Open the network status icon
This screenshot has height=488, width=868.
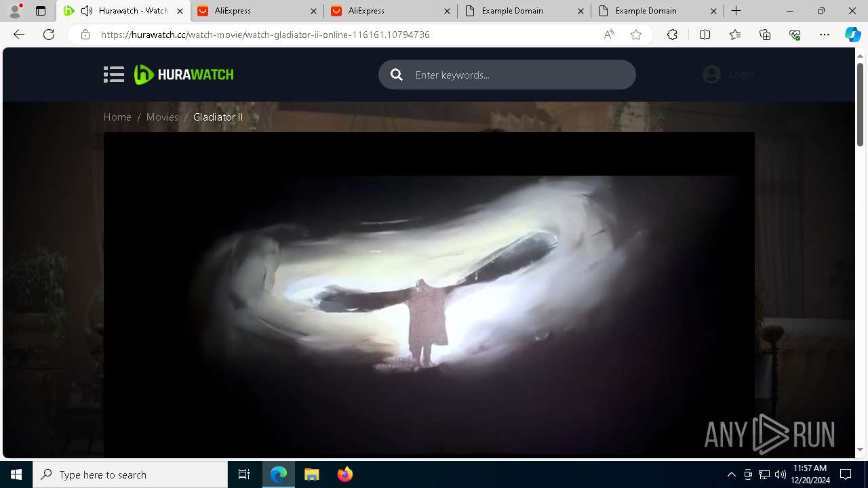coord(764,474)
